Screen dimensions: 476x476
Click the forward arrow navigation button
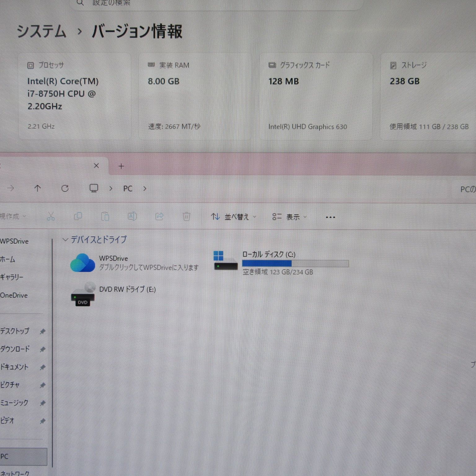pyautogui.click(x=11, y=188)
